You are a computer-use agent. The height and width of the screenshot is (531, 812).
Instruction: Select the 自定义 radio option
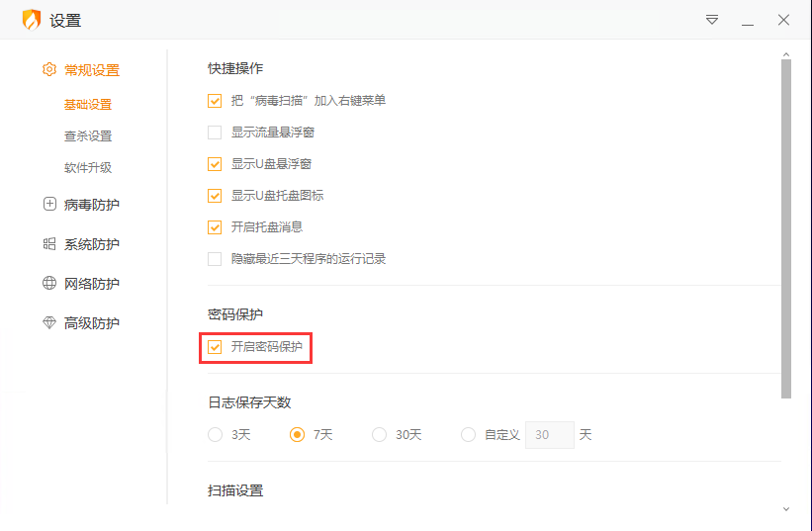point(468,435)
